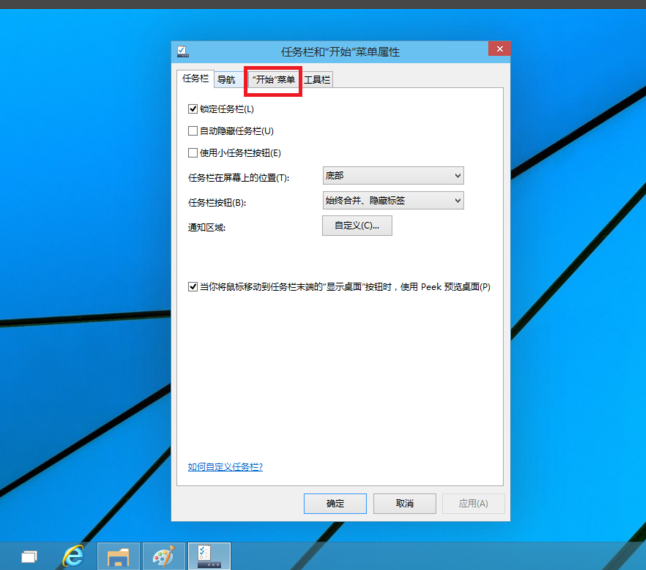Viewport: 646px width, 570px height.
Task: Disable the Peek 预览桌面 checkbox
Action: (x=193, y=287)
